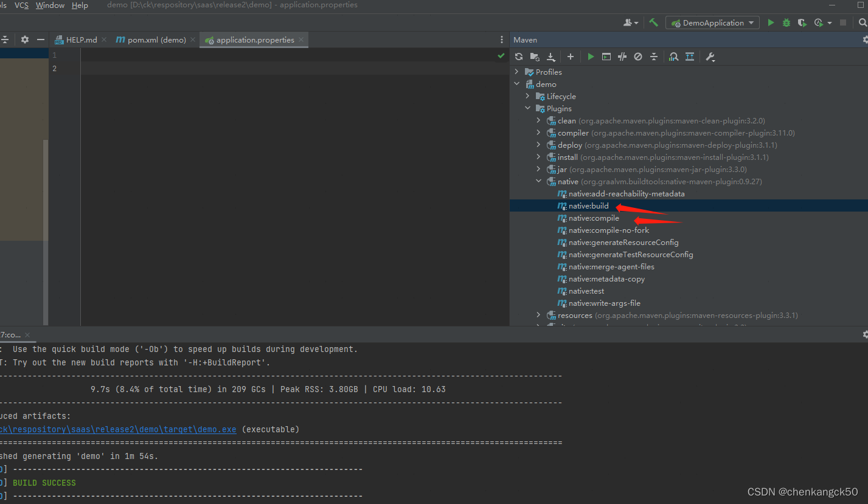Image resolution: width=868 pixels, height=504 pixels.
Task: Open DemoApplication run configuration dropdown
Action: click(713, 22)
